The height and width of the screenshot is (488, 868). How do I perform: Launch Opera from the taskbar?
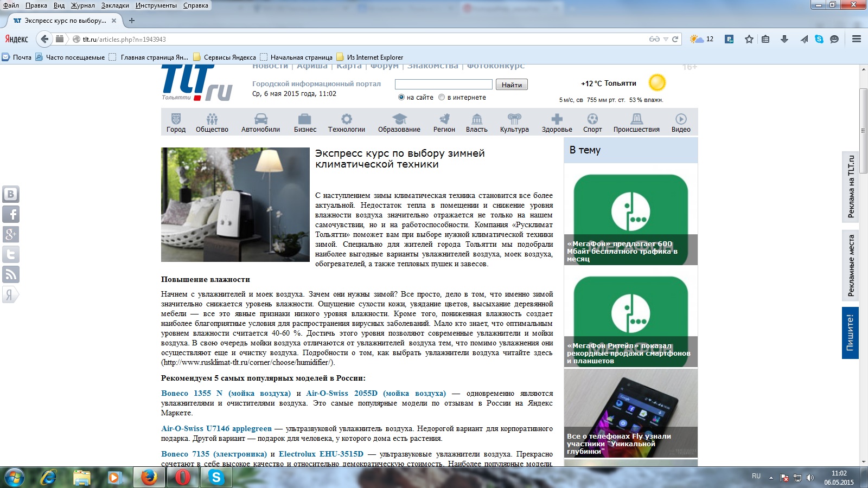[x=183, y=478]
